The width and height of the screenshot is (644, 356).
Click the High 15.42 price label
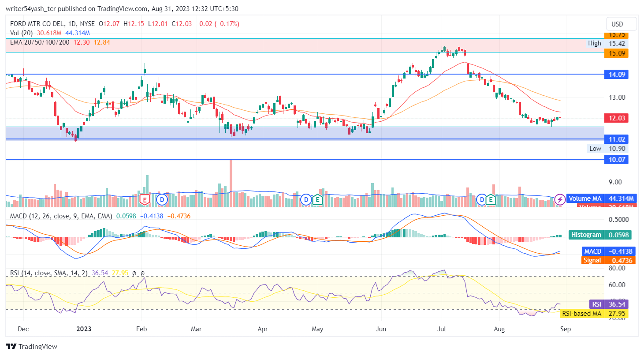(608, 43)
